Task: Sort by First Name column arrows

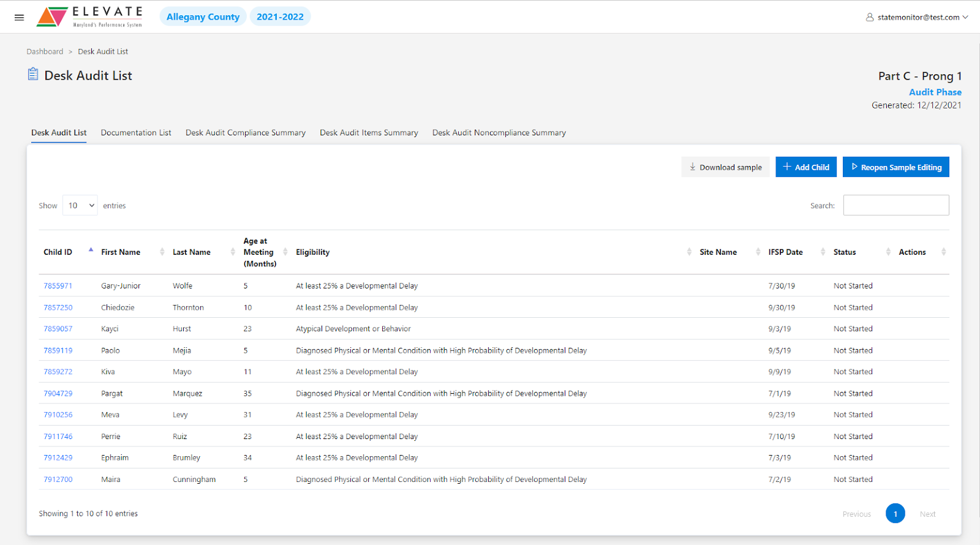Action: click(x=162, y=252)
